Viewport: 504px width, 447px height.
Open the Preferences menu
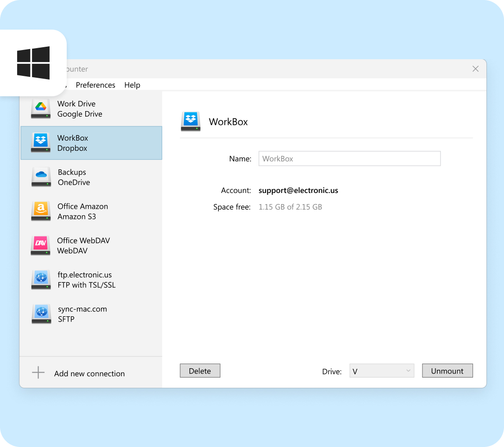click(95, 85)
